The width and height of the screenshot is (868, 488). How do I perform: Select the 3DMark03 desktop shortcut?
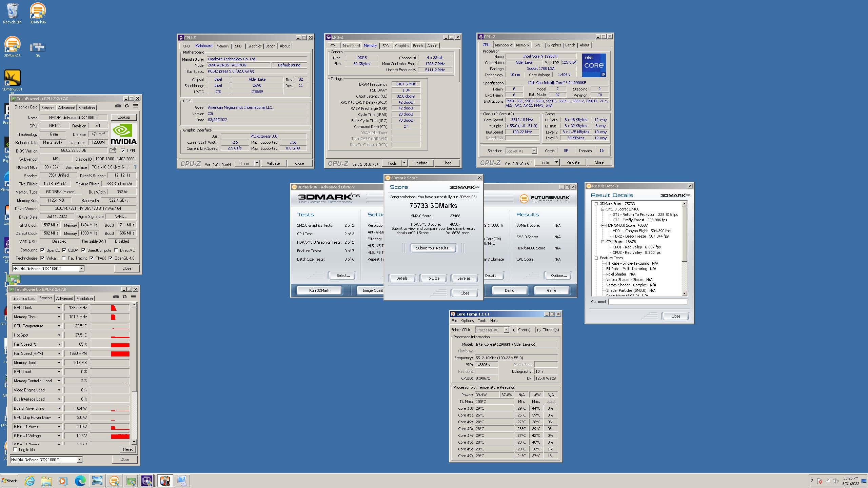12,47
